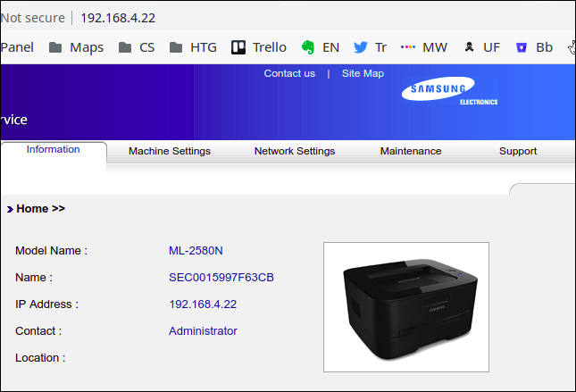Click the MW bookmark icon

click(408, 47)
